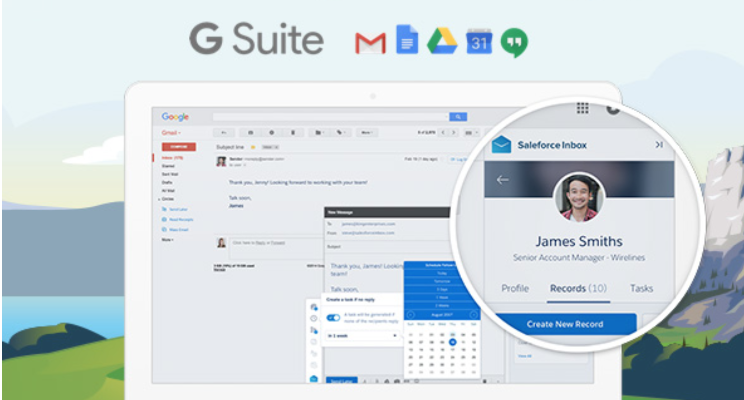Click the Delete trash icon in Gmail toolbar
Screen dimensions: 744x400
coord(293,133)
